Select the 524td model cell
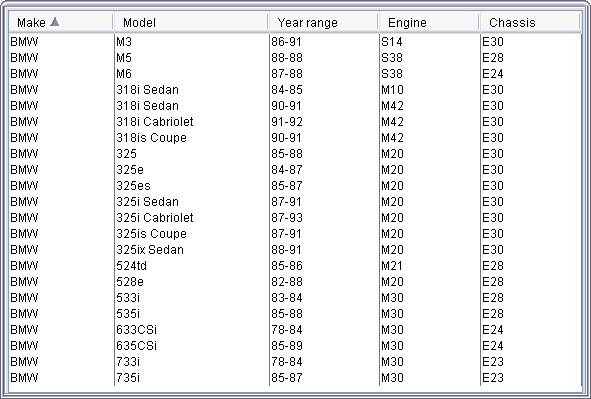 [192, 266]
